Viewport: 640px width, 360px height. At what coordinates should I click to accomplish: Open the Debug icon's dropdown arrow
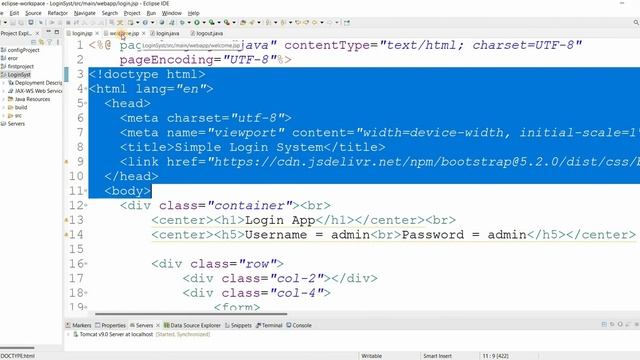(189, 22)
